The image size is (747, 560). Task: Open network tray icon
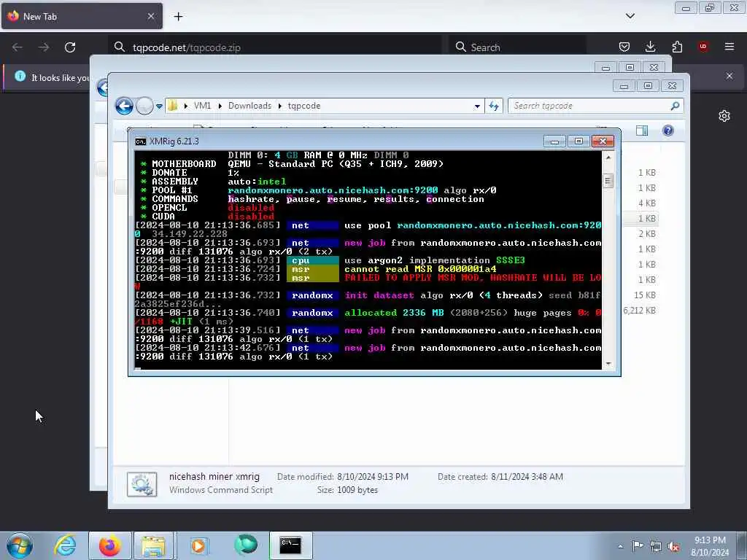(656, 546)
